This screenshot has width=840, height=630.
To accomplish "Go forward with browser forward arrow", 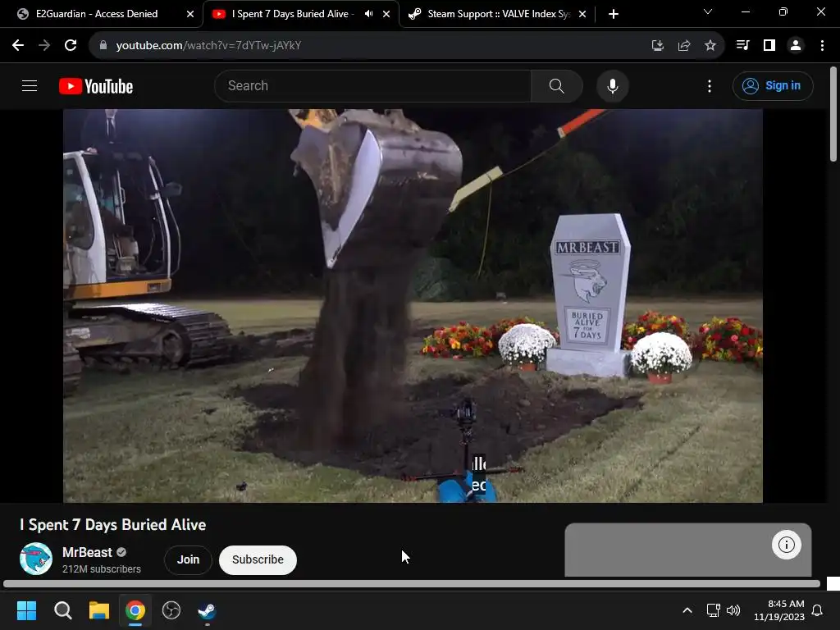I will point(44,45).
